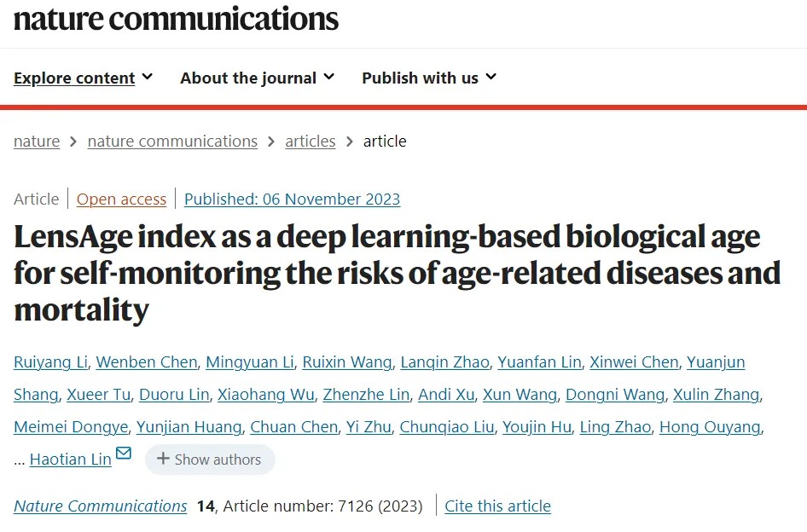
Task: Click author Meimei Dongye
Action: tap(71, 427)
